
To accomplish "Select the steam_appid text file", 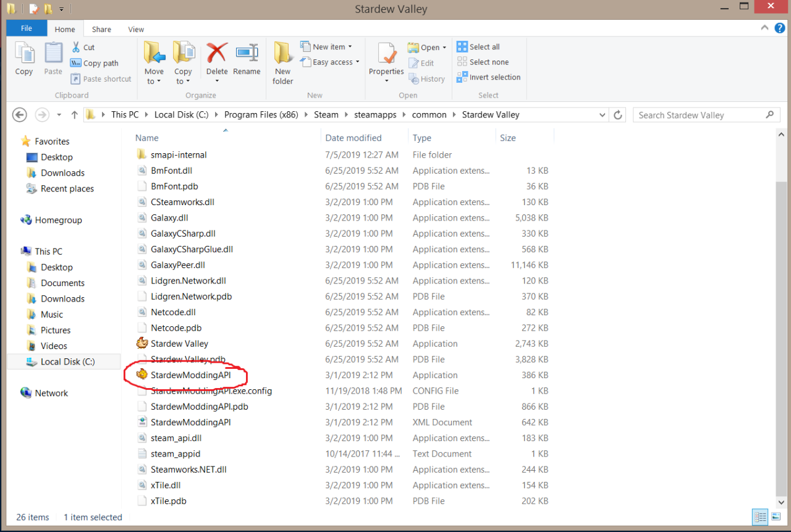I will pyautogui.click(x=176, y=454).
